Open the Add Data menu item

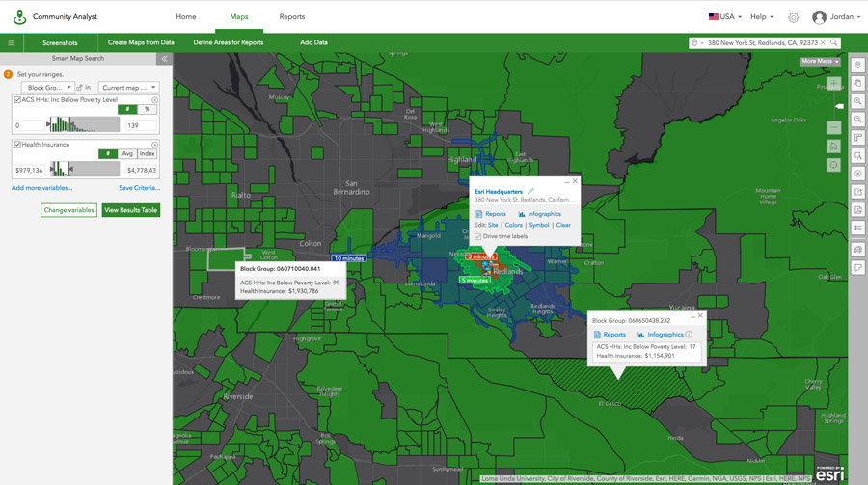tap(313, 42)
